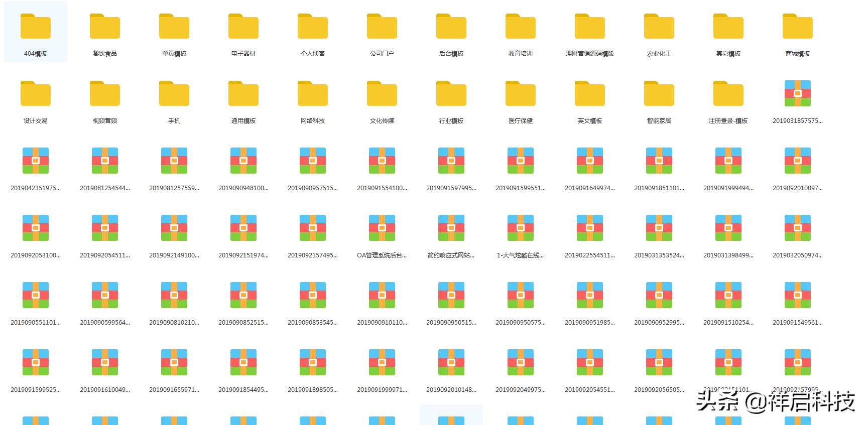Image resolution: width=868 pixels, height=425 pixels.
Task: Open the 公司门户 folder
Action: (x=382, y=27)
